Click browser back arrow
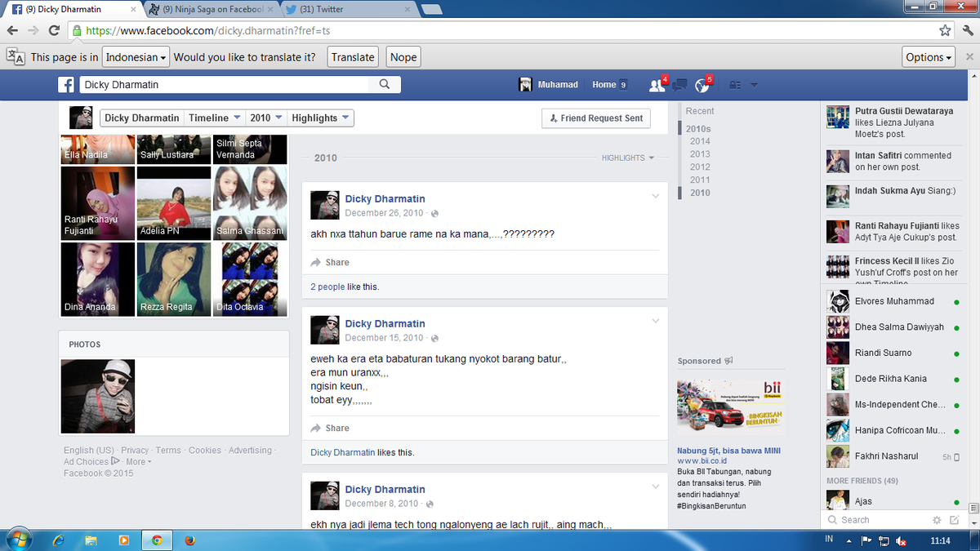Screen dimensions: 980x551 tap(12, 31)
